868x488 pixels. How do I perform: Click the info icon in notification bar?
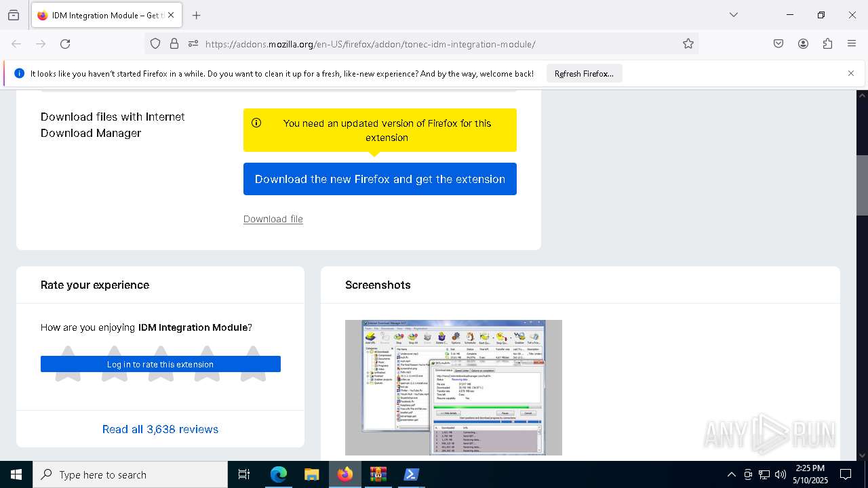tap(19, 73)
